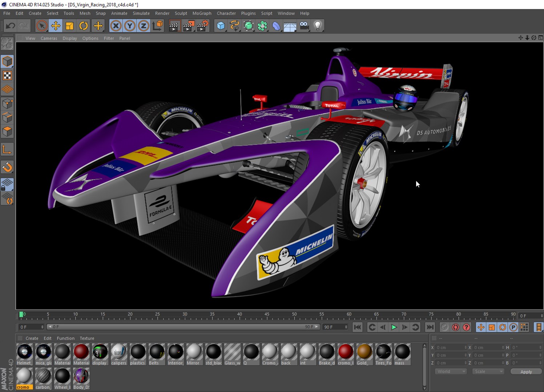Activate the Move tool in top toolbar

56,26
